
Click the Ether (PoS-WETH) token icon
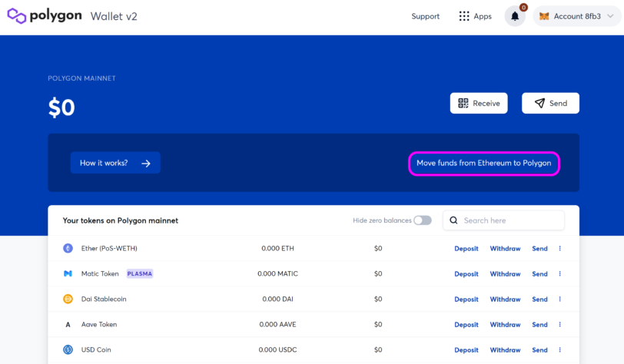coord(68,248)
